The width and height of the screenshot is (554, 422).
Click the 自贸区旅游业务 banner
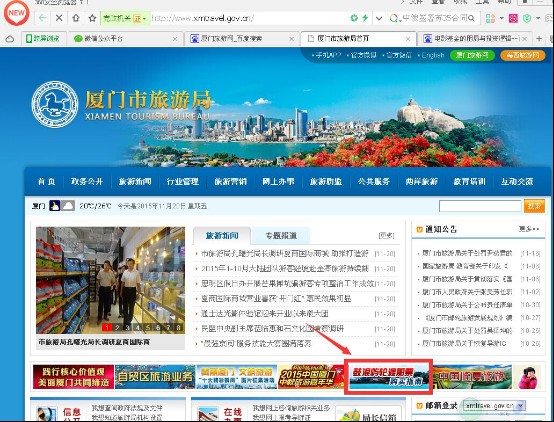coord(155,377)
